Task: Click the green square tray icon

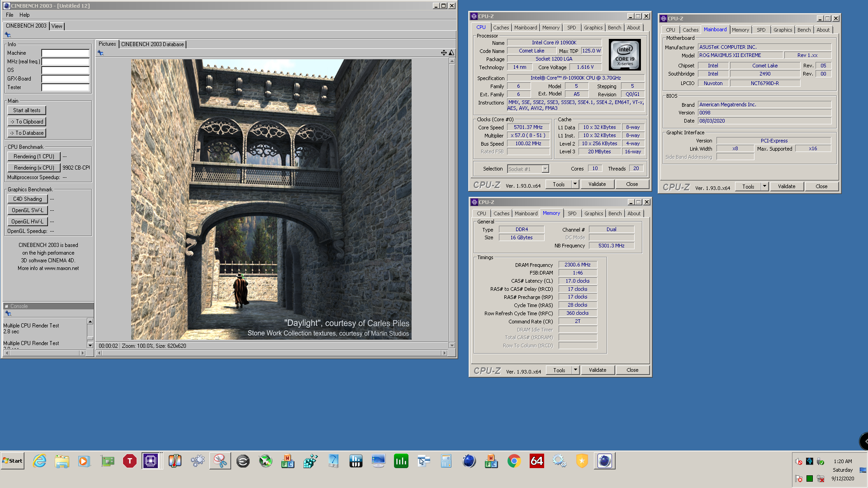Action: tap(810, 479)
